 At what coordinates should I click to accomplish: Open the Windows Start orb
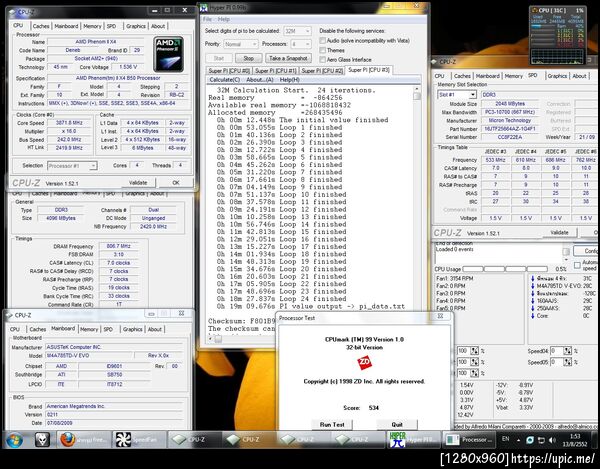coord(14,440)
